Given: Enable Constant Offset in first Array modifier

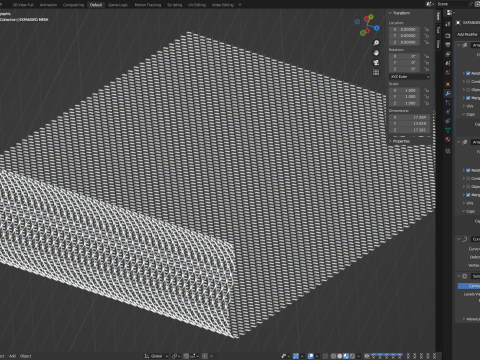Looking at the screenshot, I should tap(468, 82).
